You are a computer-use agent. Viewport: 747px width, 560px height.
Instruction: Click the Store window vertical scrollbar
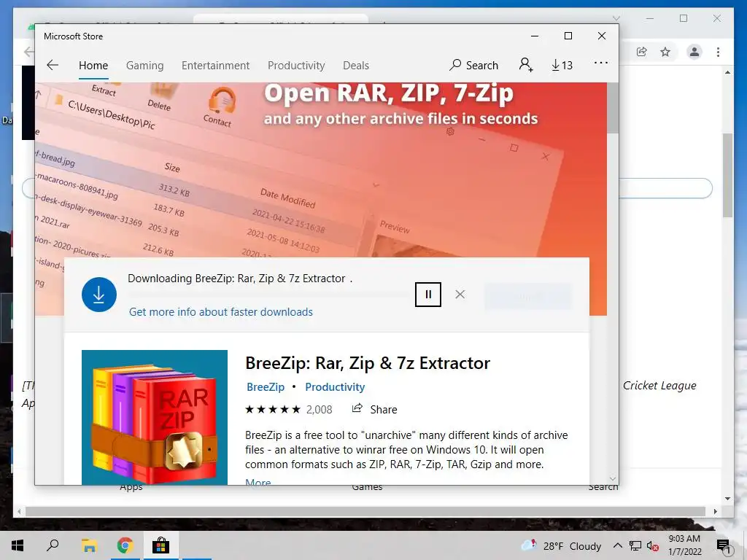point(613,108)
